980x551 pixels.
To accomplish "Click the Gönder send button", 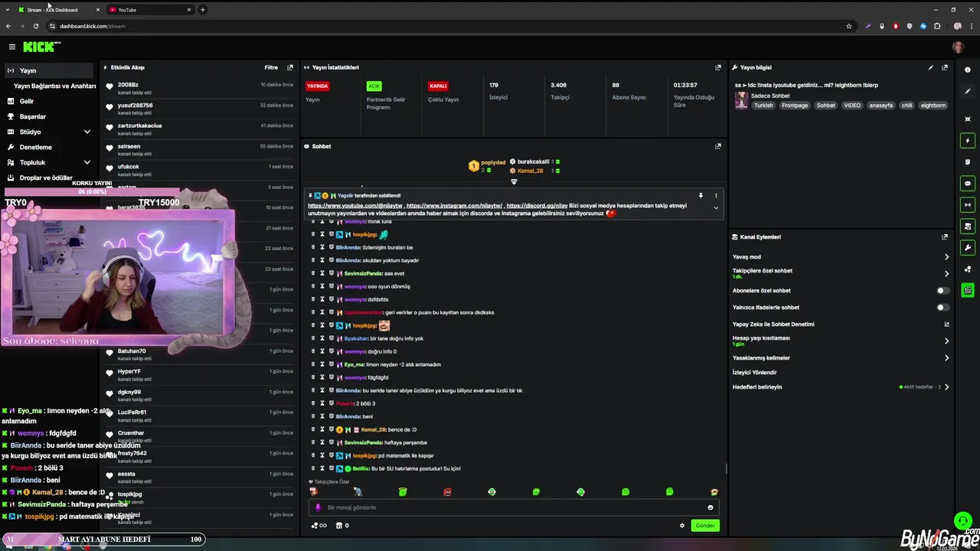I will tap(705, 526).
